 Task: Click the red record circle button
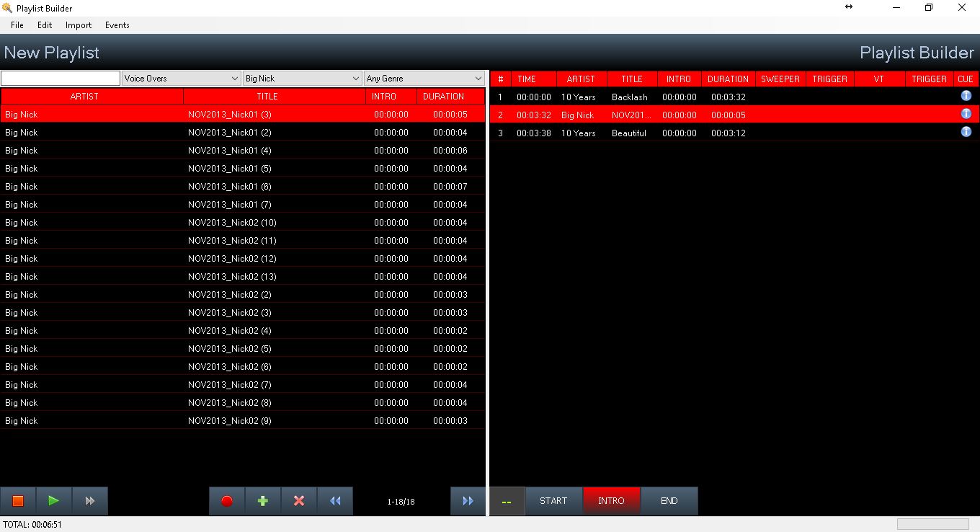tap(227, 501)
